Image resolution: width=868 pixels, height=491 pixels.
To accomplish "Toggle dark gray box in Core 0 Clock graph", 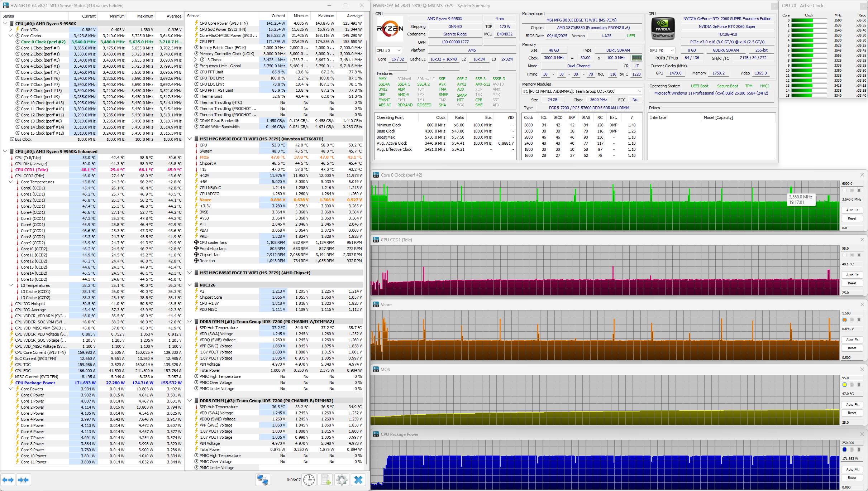I will click(x=859, y=190).
